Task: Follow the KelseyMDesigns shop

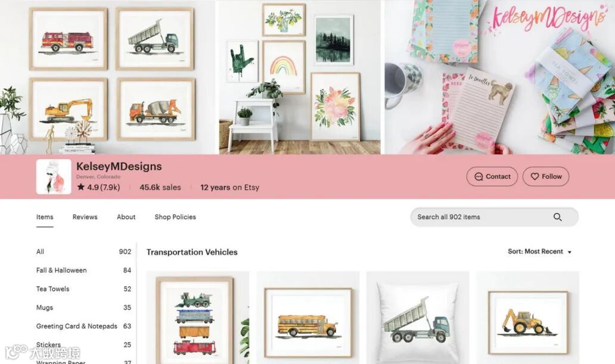Action: coord(546,176)
